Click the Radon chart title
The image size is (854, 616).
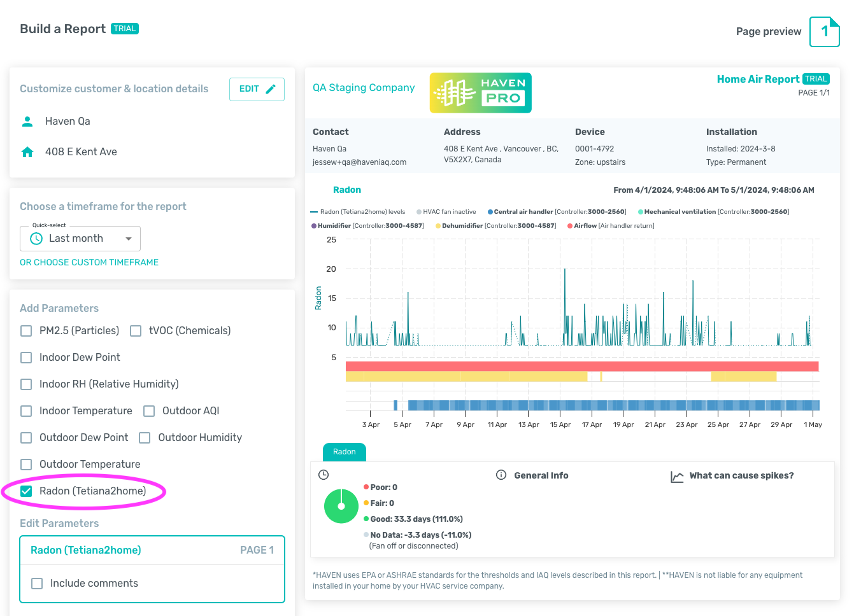[347, 190]
